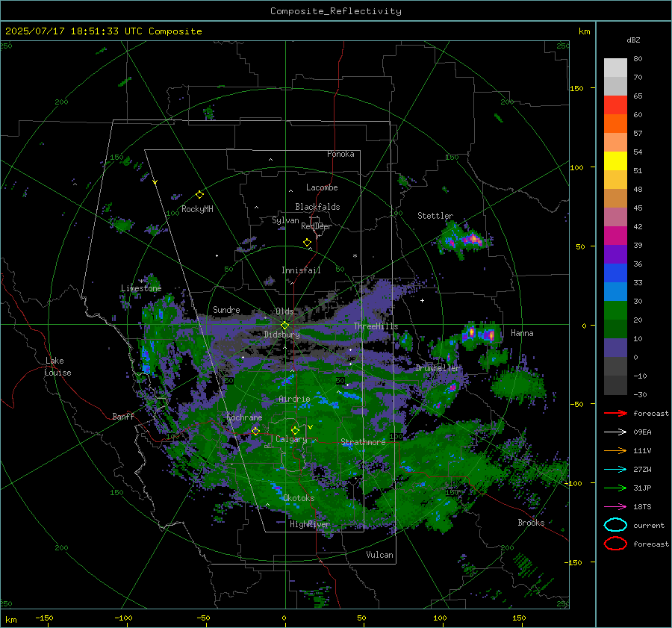Click the Sylvan label
672x628 pixels.
pos(285,220)
